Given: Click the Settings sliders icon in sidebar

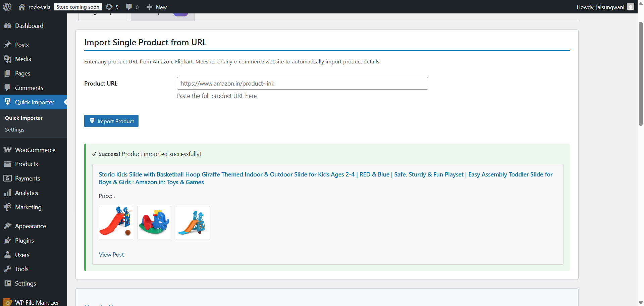Looking at the screenshot, I should (x=8, y=284).
